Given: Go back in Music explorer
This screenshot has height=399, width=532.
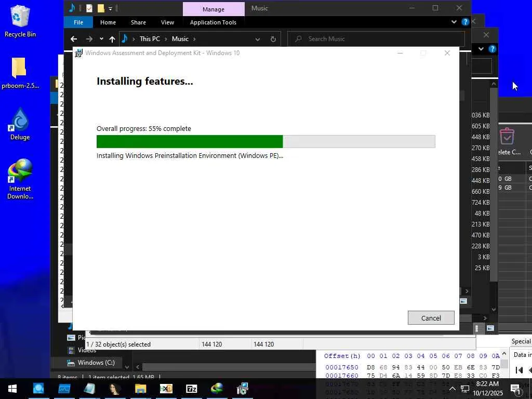Looking at the screenshot, I should click(x=74, y=39).
